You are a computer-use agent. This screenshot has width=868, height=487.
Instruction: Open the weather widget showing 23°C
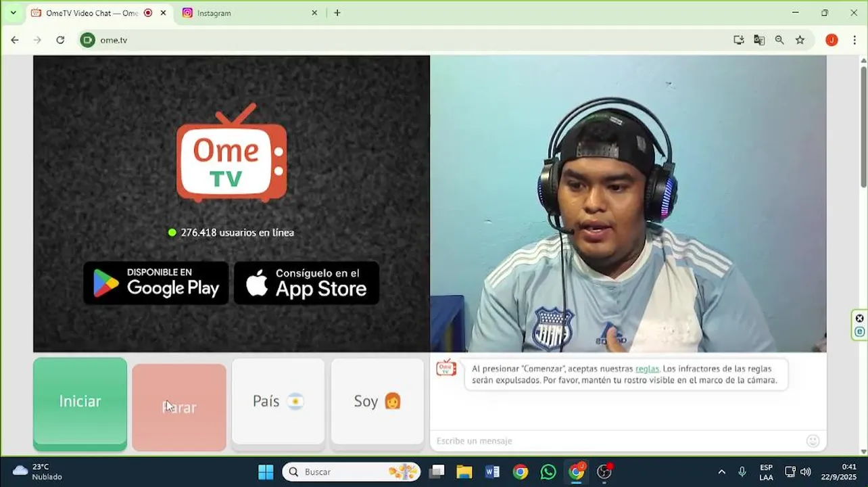38,471
